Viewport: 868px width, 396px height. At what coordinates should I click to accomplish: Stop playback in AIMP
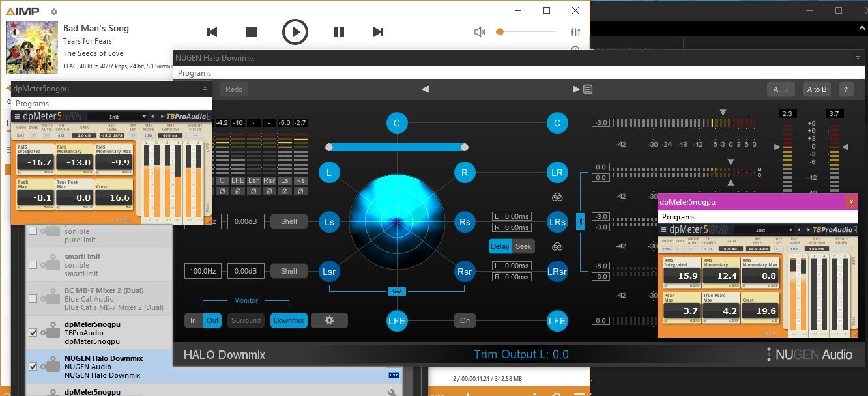click(x=252, y=32)
